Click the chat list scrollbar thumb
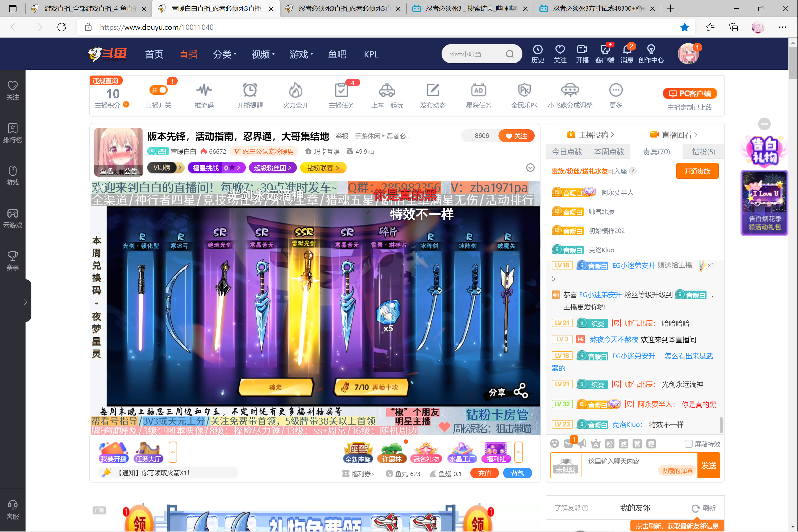This screenshot has height=532, width=798. tap(721, 425)
